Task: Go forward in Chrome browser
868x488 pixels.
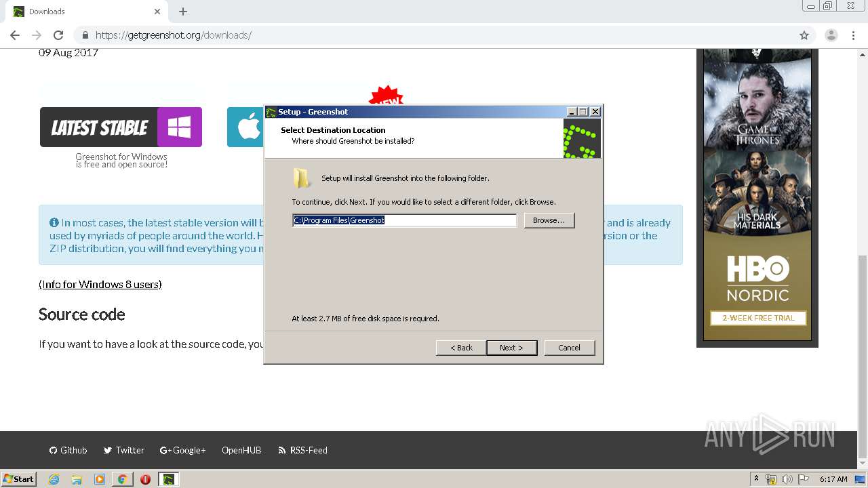Action: tap(37, 35)
